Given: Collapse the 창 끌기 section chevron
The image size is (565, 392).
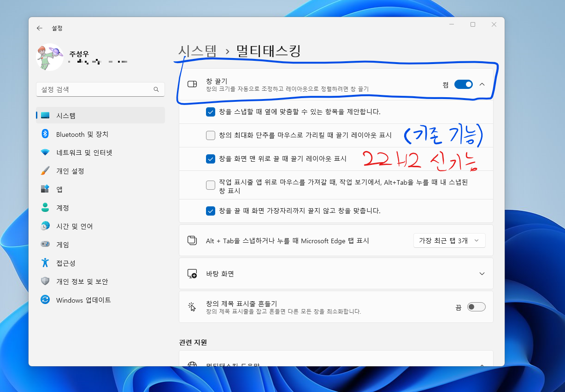Looking at the screenshot, I should click(482, 84).
